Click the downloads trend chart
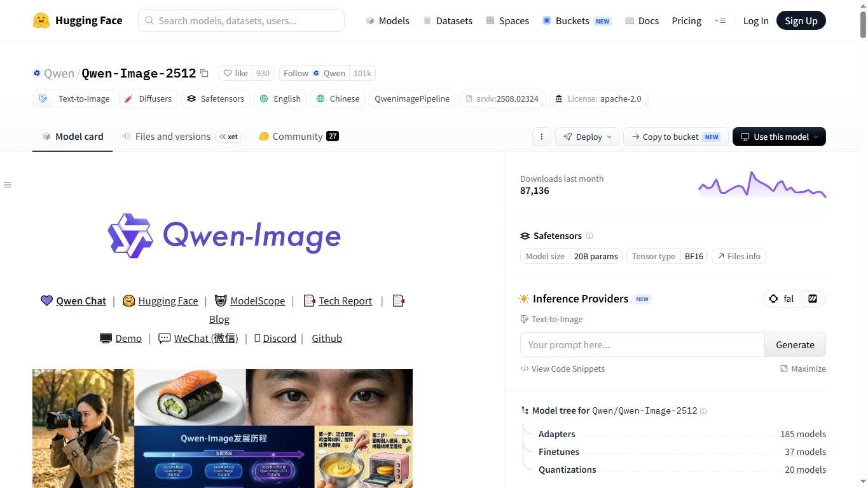The height and width of the screenshot is (488, 868). [x=762, y=184]
